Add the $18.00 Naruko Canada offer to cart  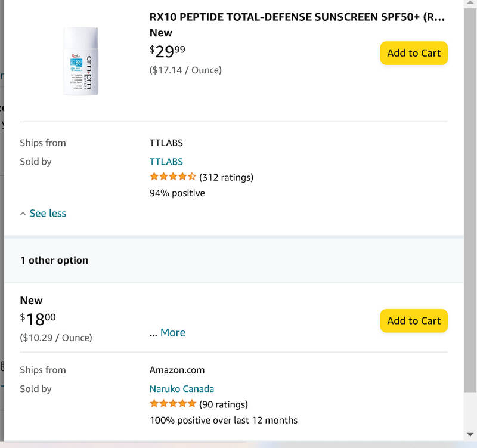[x=413, y=321]
